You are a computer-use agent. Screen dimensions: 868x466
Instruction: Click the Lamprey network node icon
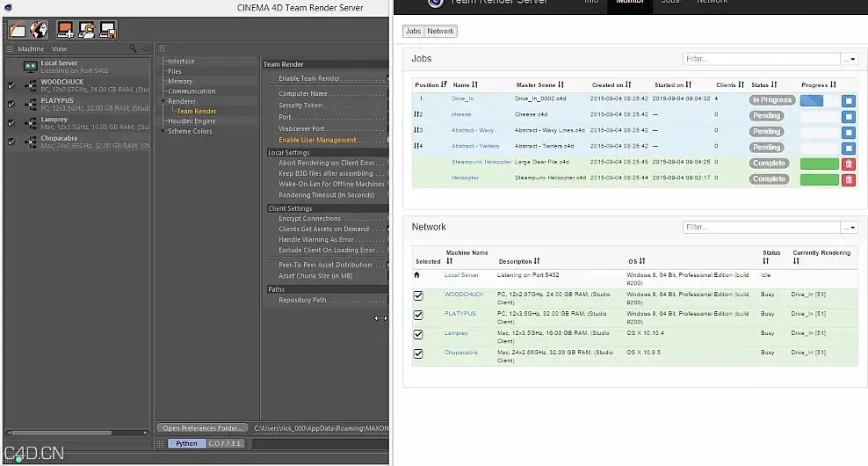(31, 123)
